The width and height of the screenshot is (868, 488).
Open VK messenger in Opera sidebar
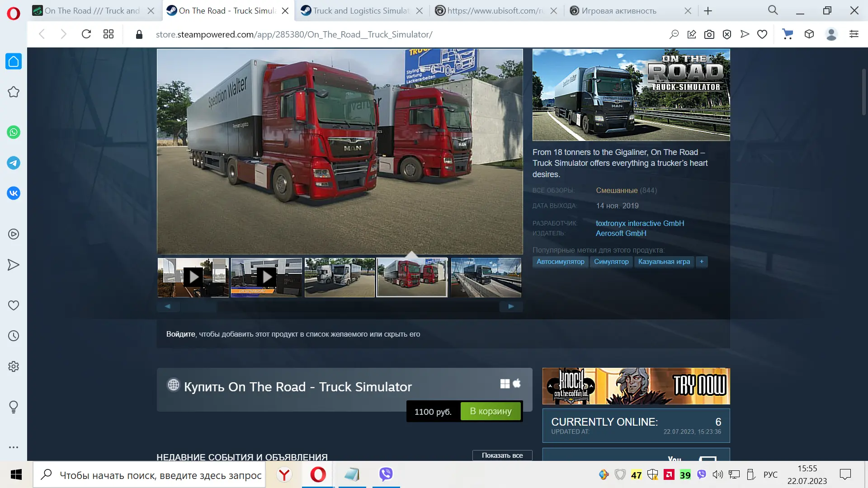(x=14, y=193)
